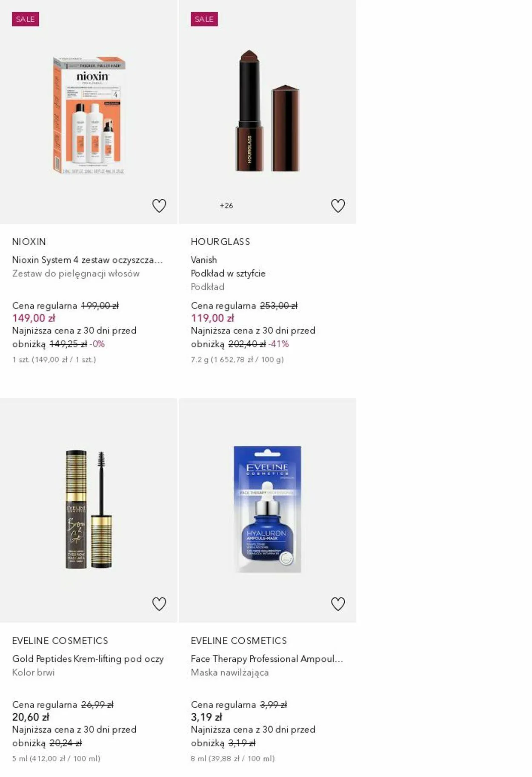
Task: Click the 3,19 zł mask price
Action: pyautogui.click(x=206, y=717)
